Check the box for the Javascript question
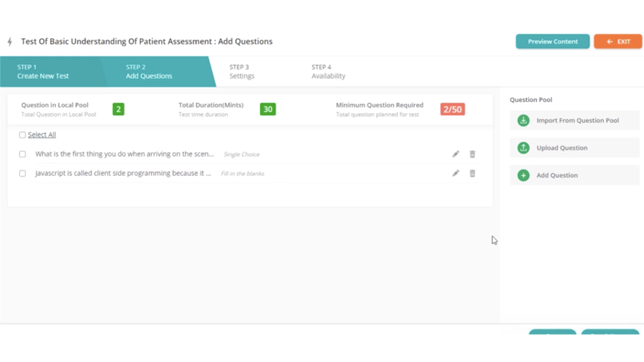 pyautogui.click(x=22, y=174)
